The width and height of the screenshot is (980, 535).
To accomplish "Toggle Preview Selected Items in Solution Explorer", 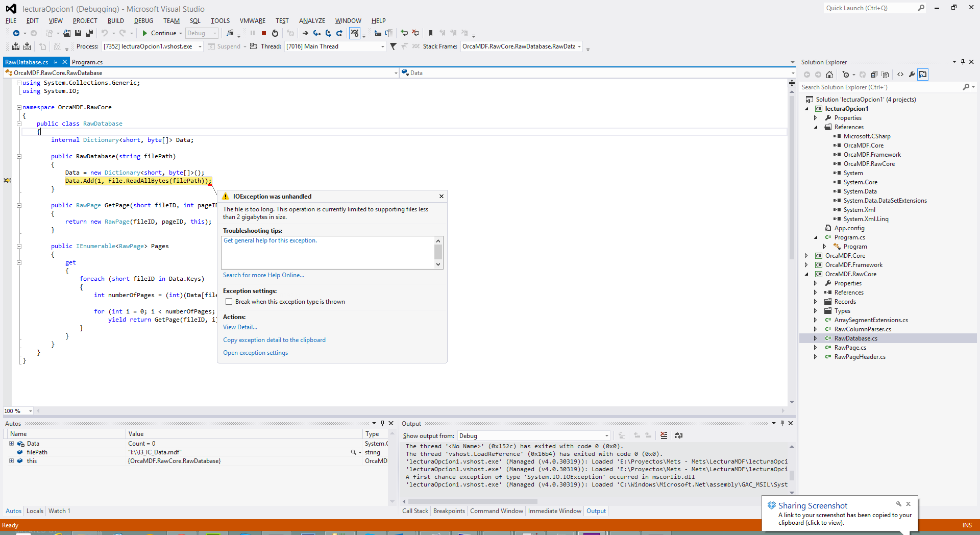I will [x=923, y=75].
